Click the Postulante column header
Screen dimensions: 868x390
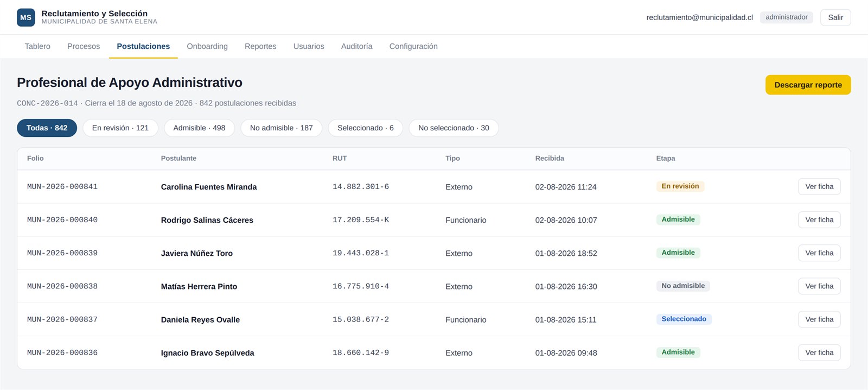coord(178,159)
